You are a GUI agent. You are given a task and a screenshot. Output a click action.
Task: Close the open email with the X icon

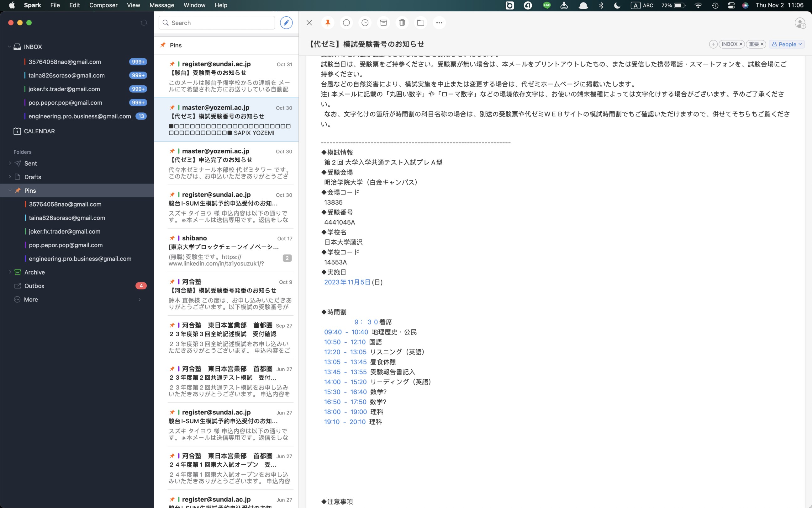[x=309, y=23]
